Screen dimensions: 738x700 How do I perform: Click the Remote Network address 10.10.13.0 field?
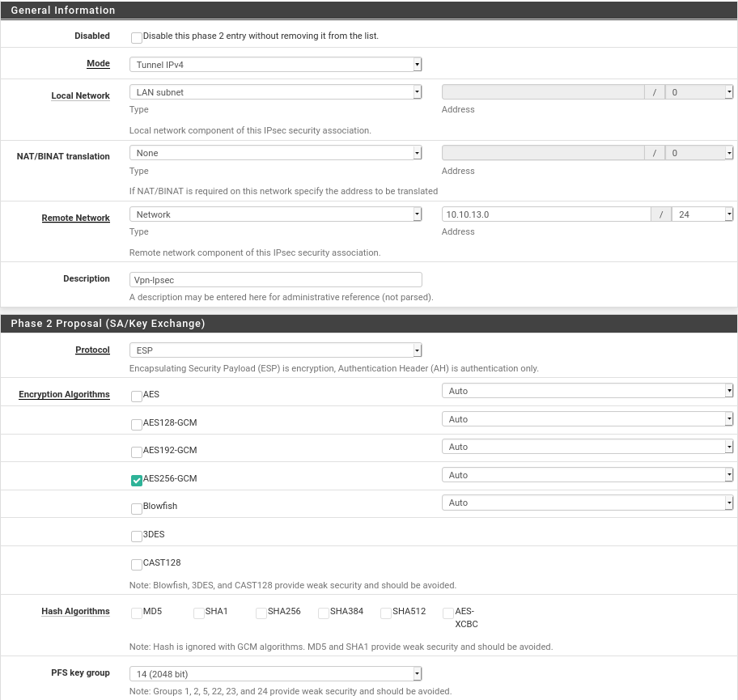(546, 214)
